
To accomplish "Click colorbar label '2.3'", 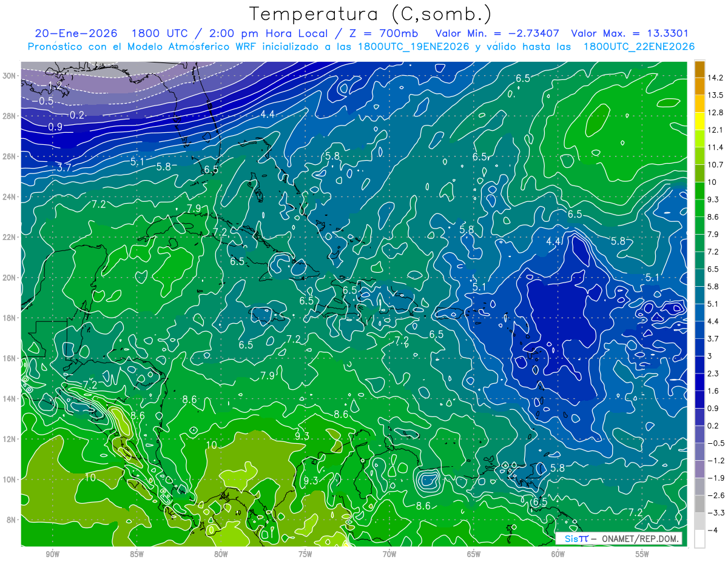I will (x=714, y=373).
